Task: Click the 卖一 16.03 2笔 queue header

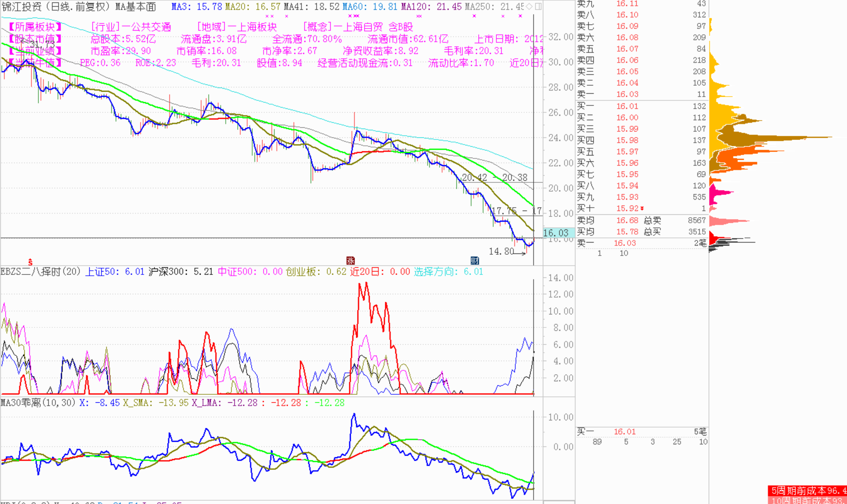Action: 641,243
